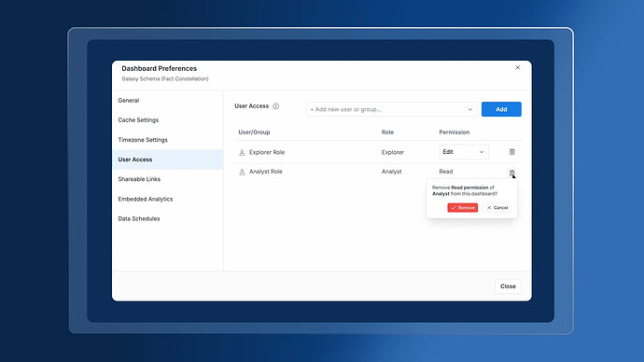The image size is (644, 362).
Task: Cancel the remove permission popup
Action: pyautogui.click(x=497, y=208)
